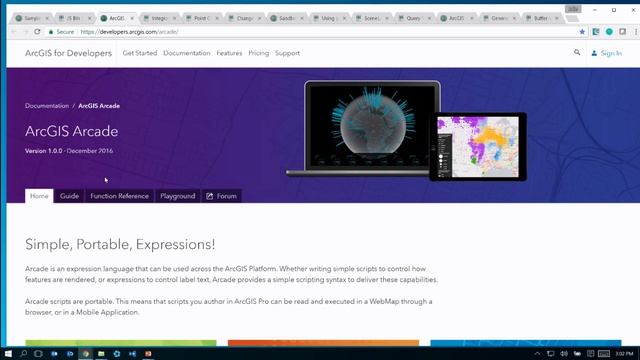Switch to the JS Bin browser tab

coord(74,18)
